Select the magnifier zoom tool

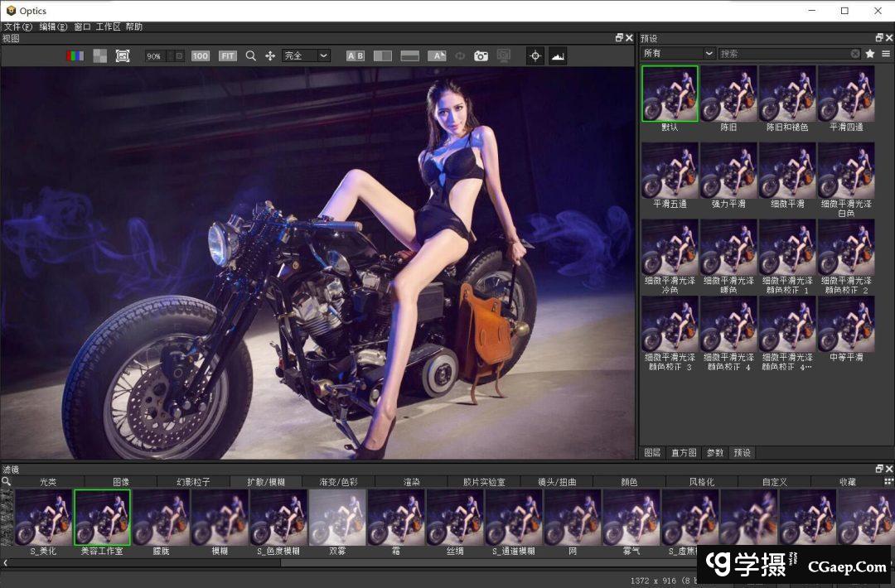click(251, 55)
